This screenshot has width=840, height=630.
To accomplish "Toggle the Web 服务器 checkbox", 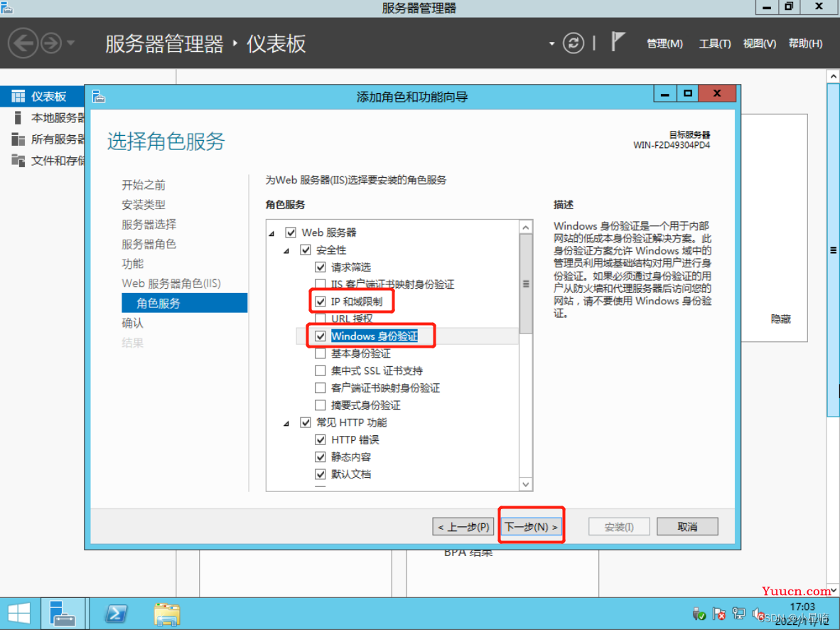I will [x=291, y=233].
